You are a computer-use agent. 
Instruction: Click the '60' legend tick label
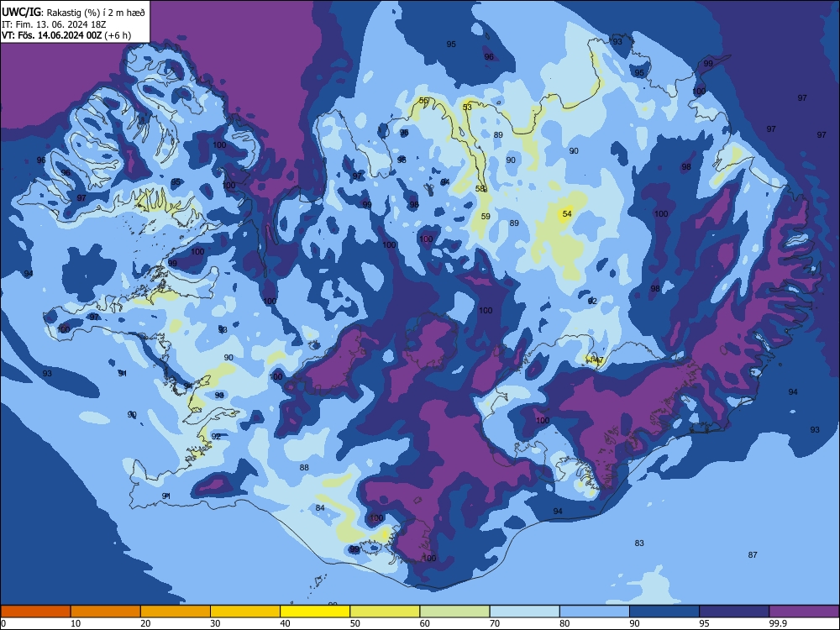pos(425,623)
